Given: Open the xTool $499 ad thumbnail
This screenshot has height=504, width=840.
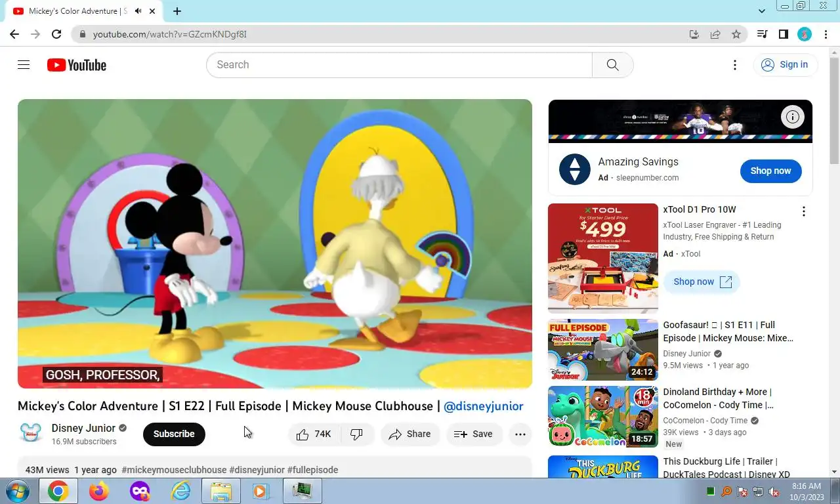Looking at the screenshot, I should pos(603,259).
